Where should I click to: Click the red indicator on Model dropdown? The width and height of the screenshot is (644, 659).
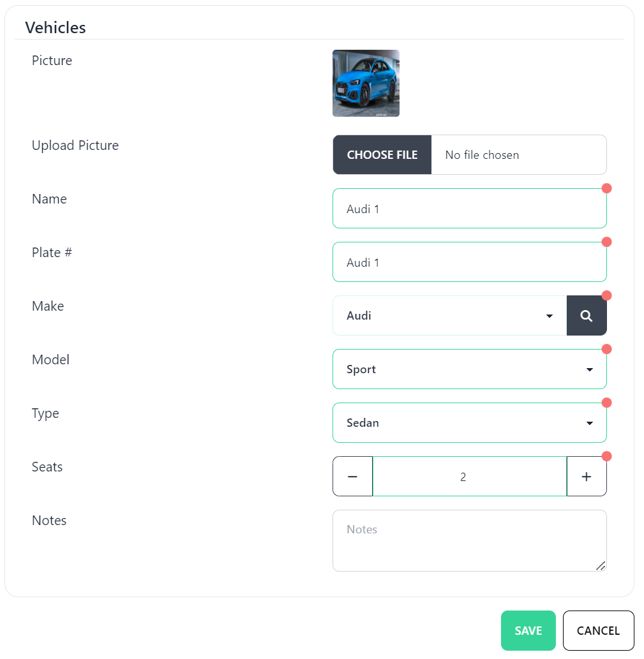tap(607, 349)
